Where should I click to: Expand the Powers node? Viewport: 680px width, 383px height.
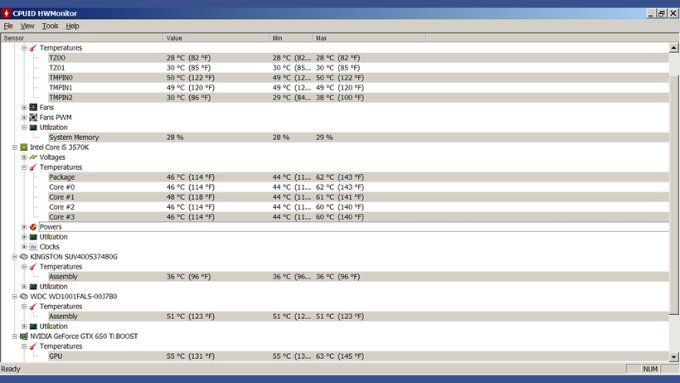pos(24,227)
